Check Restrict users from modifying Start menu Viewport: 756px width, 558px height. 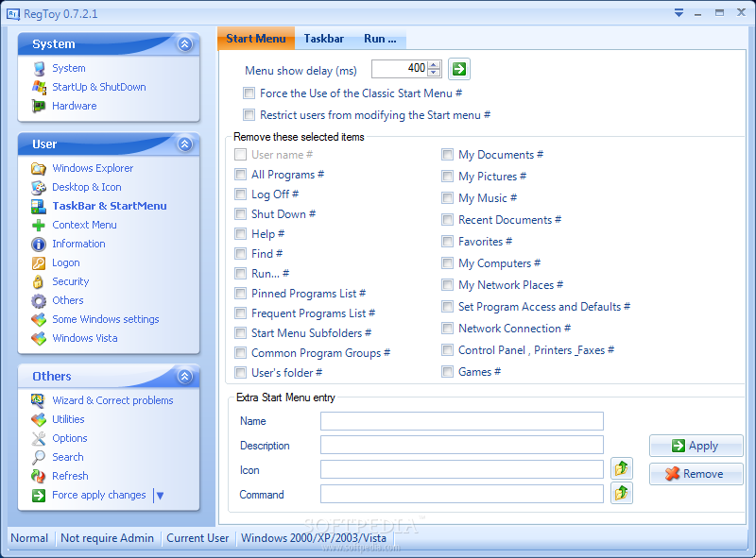click(x=249, y=114)
